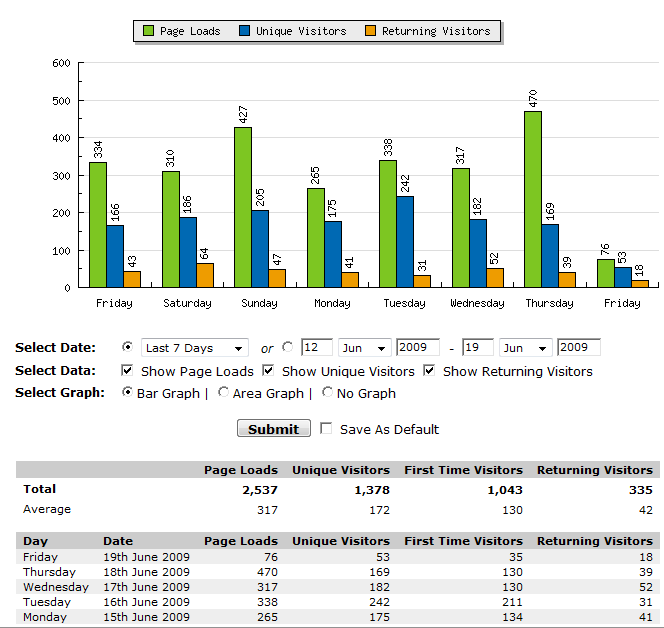Click the end day field showing 19
The image size is (664, 628).
478,347
